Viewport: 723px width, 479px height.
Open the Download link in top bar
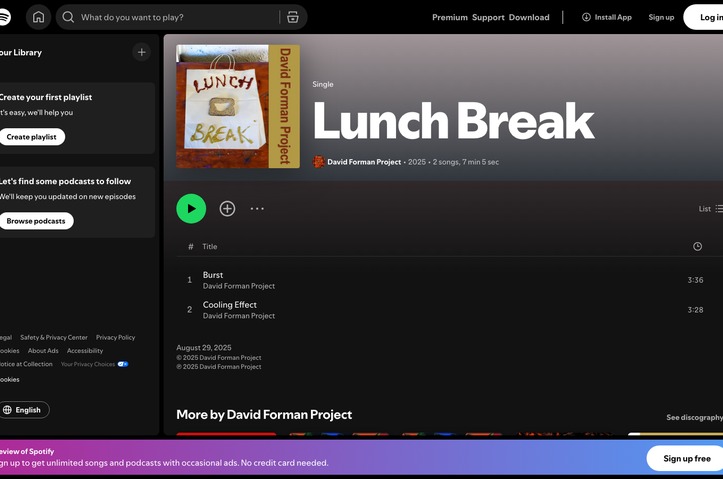529,18
